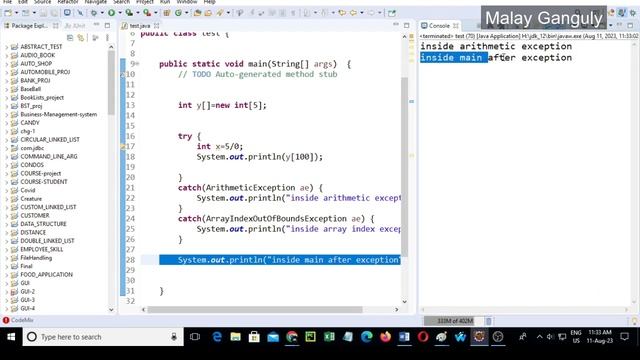Open the Refactor menu

[x=68, y=2]
